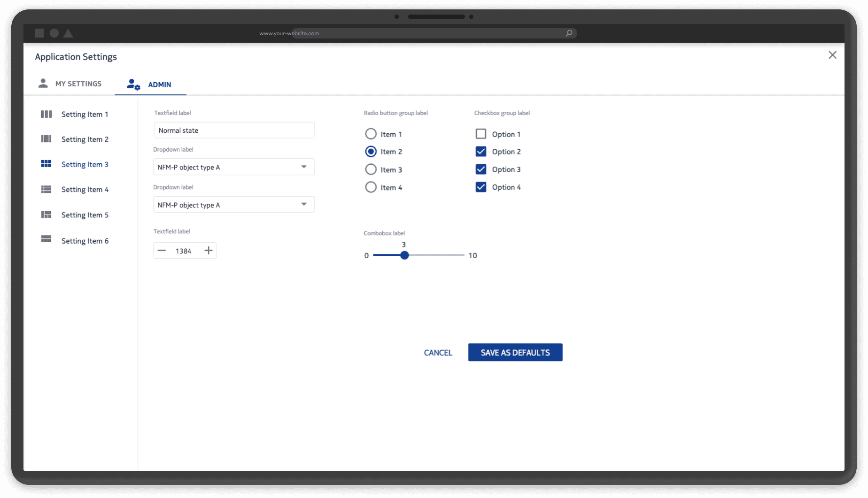Click CANCEL to discard changes
The height and width of the screenshot is (498, 868).
click(x=438, y=352)
